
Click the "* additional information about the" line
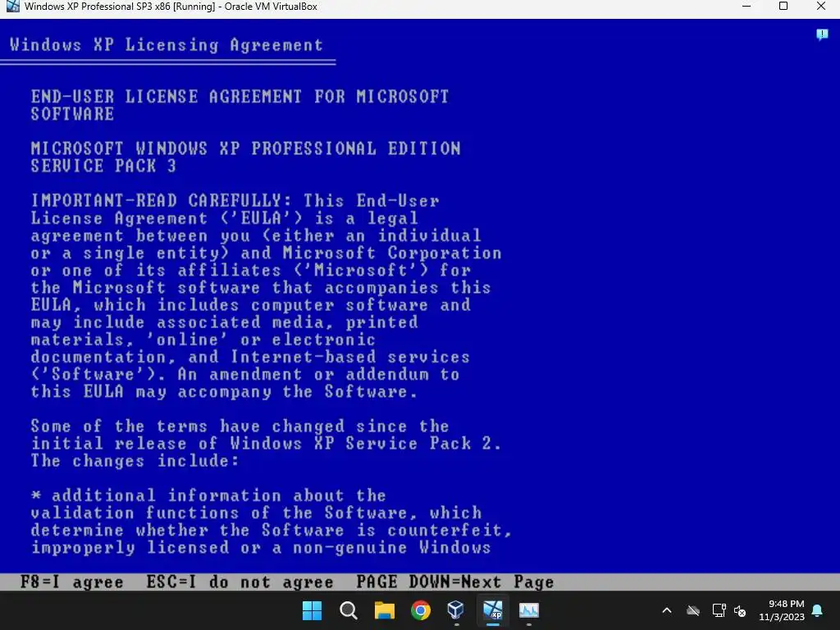pyautogui.click(x=208, y=495)
